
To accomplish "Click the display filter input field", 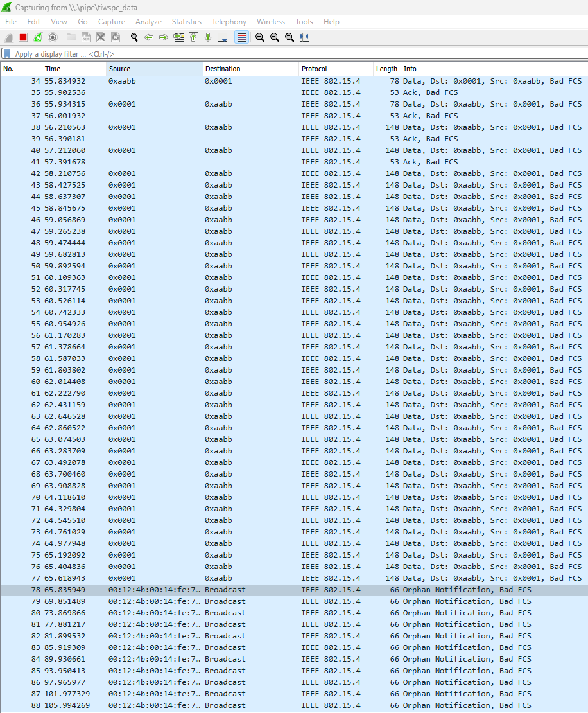I will pos(300,54).
